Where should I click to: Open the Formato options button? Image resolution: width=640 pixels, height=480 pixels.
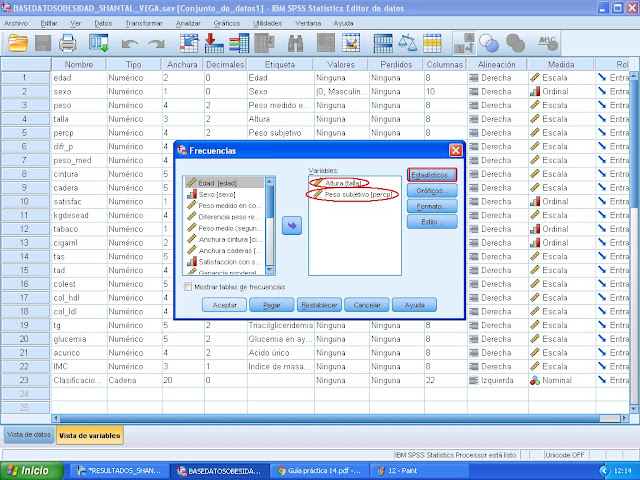[432, 206]
